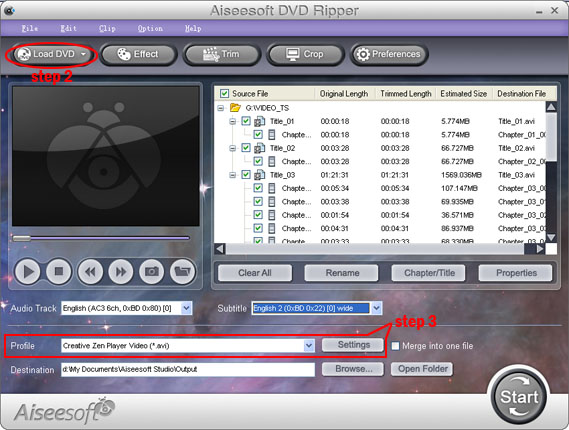Click the Title_01 disc icon

[x=259, y=121]
